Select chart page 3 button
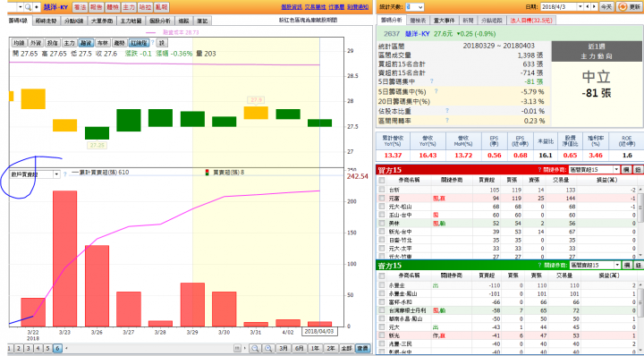The width and height of the screenshot is (644, 356). tap(29, 348)
